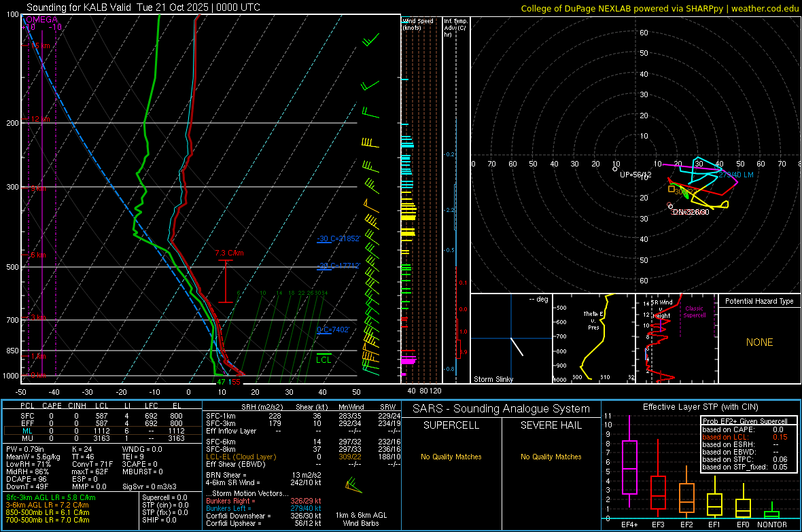The width and height of the screenshot is (802, 532).
Task: Click the 'Theta-E v. Pres' inset label
Action: click(593, 320)
